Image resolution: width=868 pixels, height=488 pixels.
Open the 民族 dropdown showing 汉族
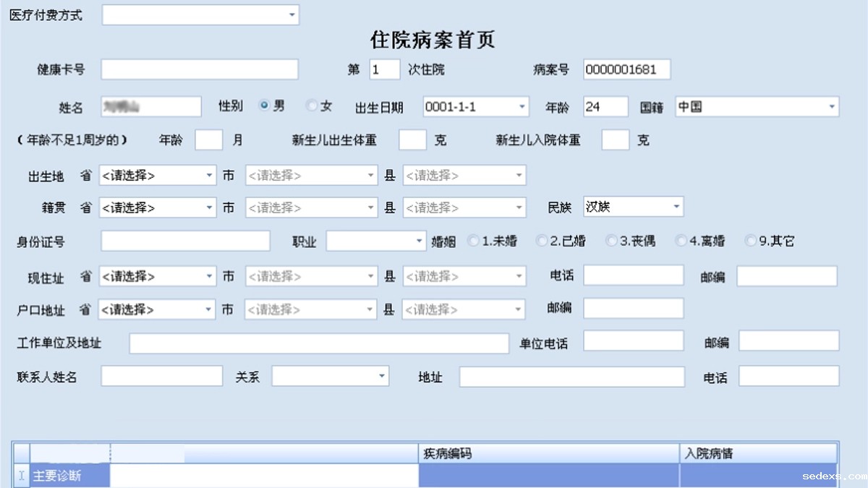coord(676,207)
